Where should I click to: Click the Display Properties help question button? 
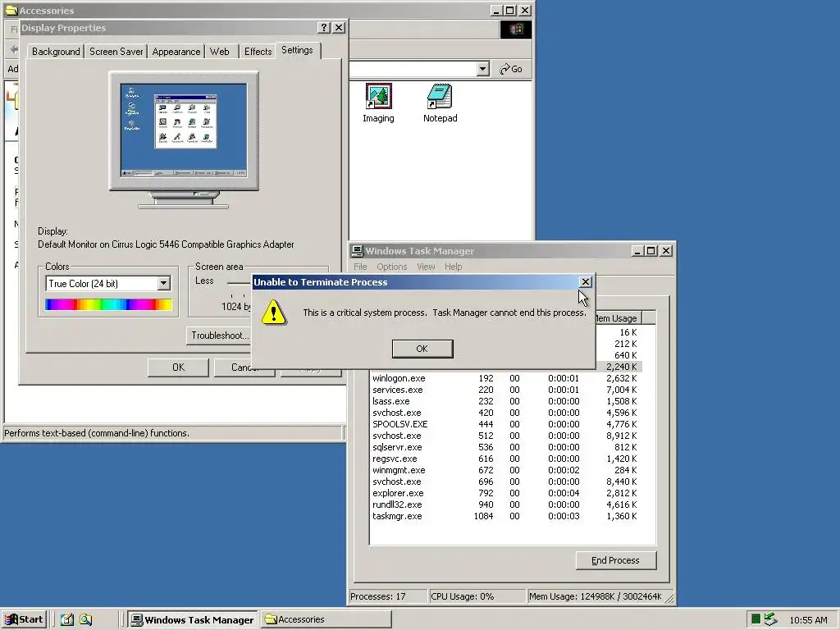click(x=323, y=28)
